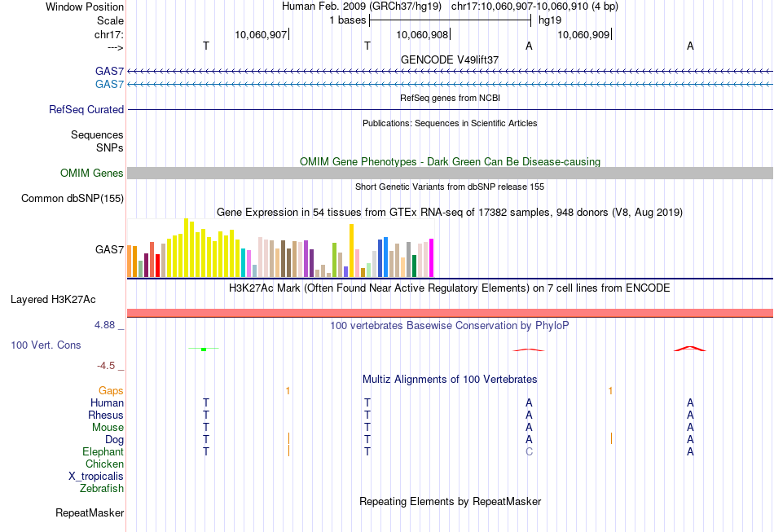Image resolution: width=774 pixels, height=532 pixels.
Task: Open Multiz Alignments of 100 Vertebrates title
Action: (450, 380)
